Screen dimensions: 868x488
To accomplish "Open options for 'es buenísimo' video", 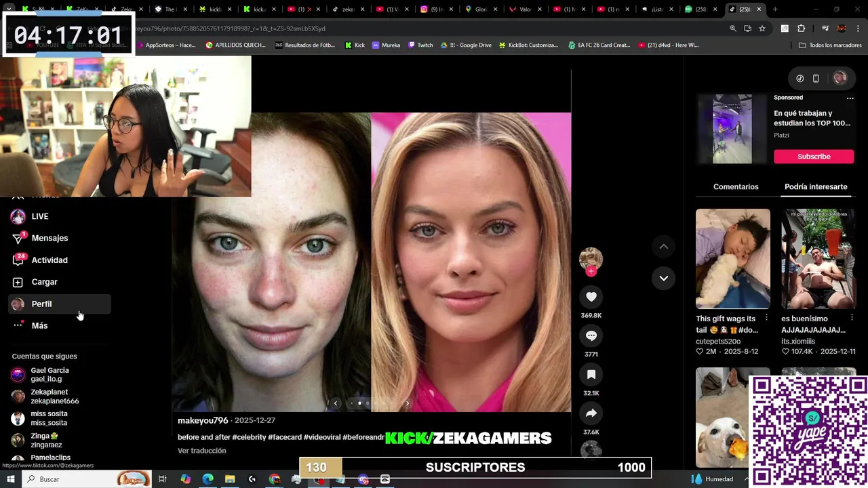I will click(852, 317).
